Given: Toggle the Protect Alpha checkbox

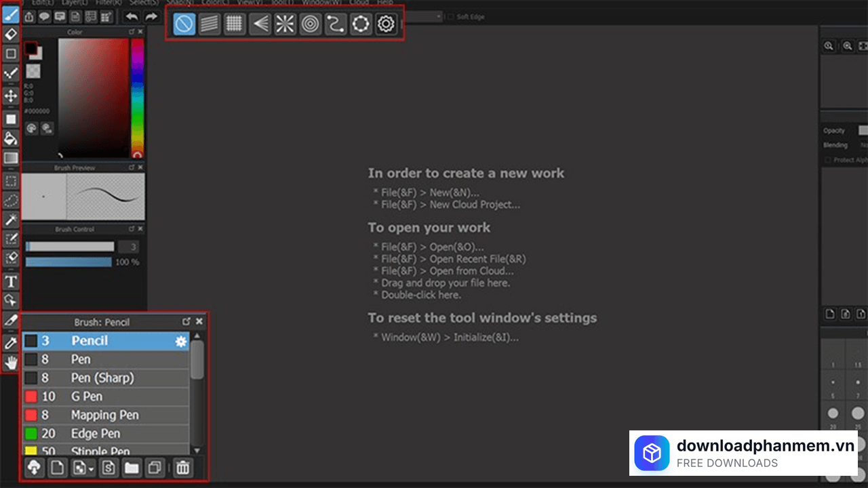Looking at the screenshot, I should [x=827, y=160].
